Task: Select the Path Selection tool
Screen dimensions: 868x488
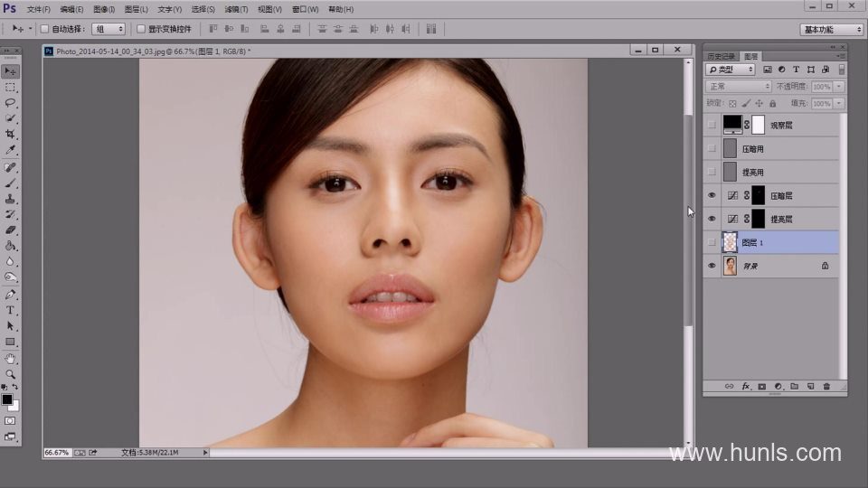Action: pyautogui.click(x=11, y=326)
